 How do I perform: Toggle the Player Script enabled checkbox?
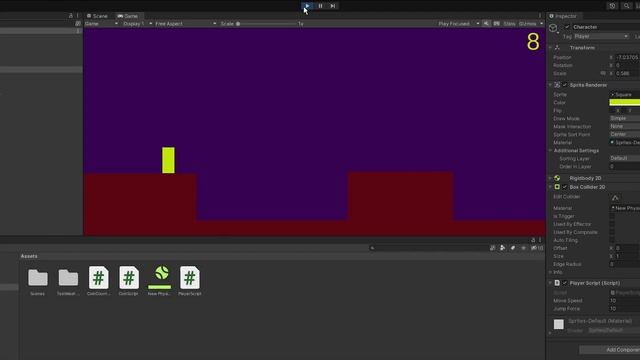(x=565, y=283)
